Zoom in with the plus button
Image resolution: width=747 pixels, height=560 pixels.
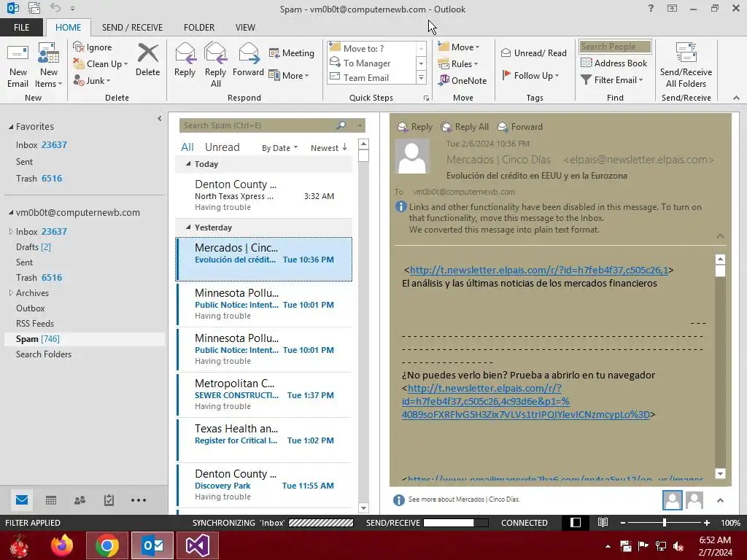(706, 522)
